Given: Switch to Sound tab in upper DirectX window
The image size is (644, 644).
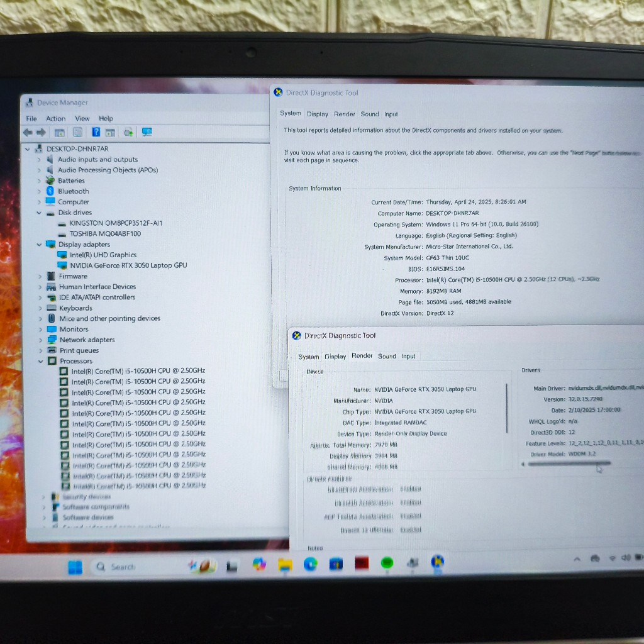Looking at the screenshot, I should (x=370, y=114).
